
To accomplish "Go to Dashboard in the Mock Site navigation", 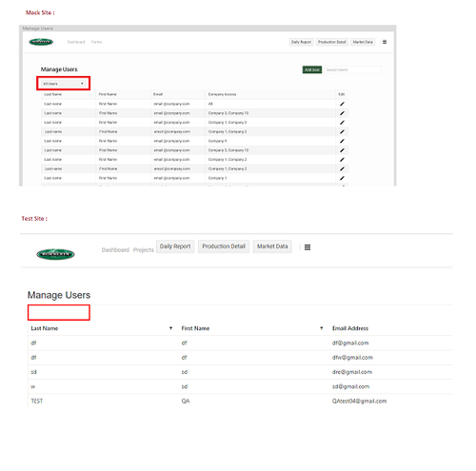I will 76,42.
